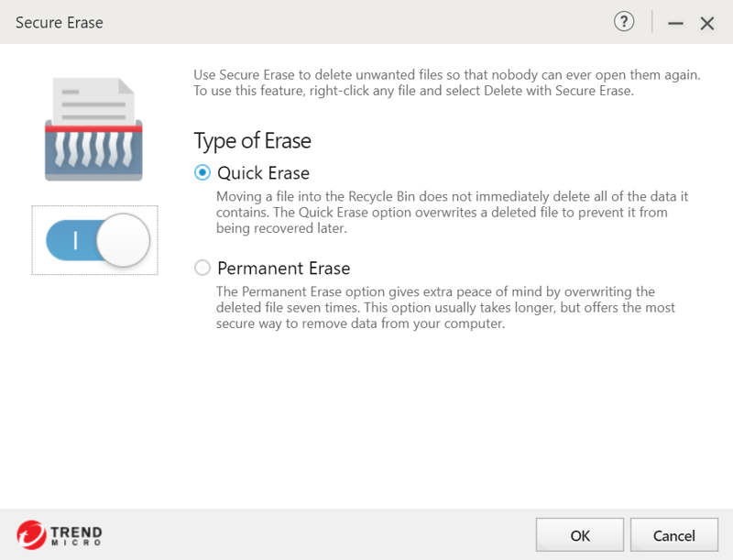
Task: Click the red Trend Micro globe logo
Action: [31, 534]
